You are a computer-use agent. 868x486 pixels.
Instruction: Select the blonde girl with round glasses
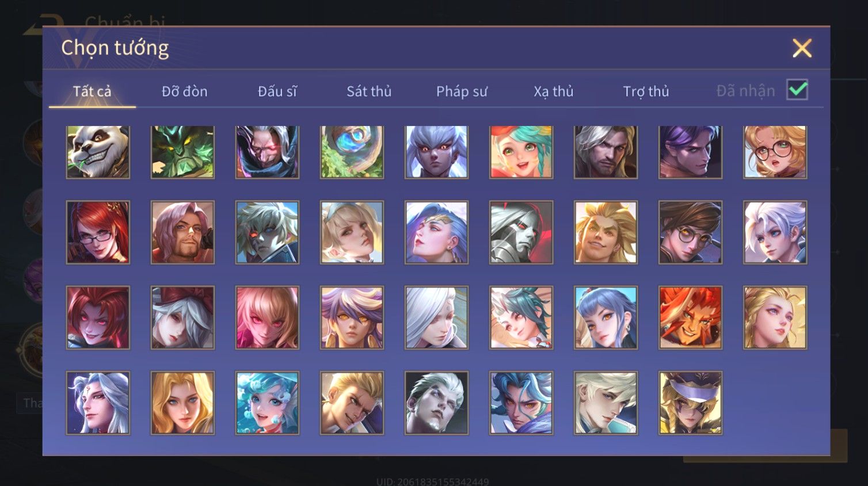pos(775,152)
